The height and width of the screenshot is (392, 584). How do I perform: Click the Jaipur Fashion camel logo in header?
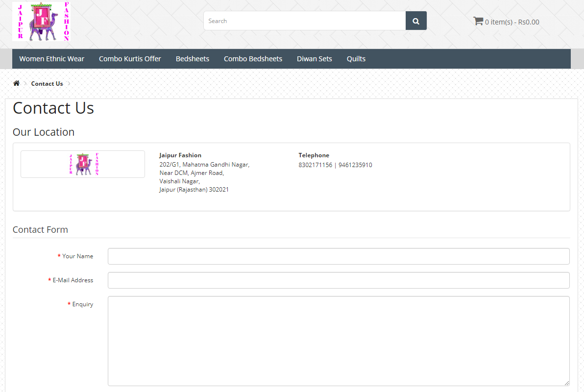pos(42,22)
